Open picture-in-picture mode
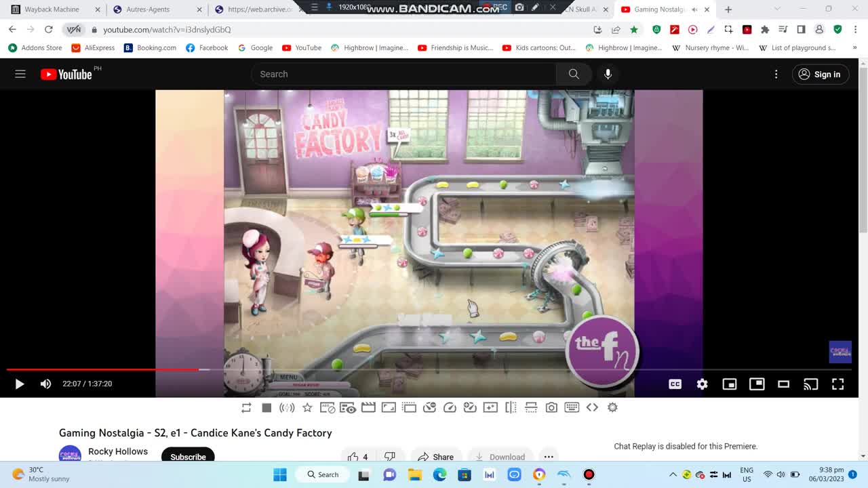The width and height of the screenshot is (868, 488). [x=757, y=384]
